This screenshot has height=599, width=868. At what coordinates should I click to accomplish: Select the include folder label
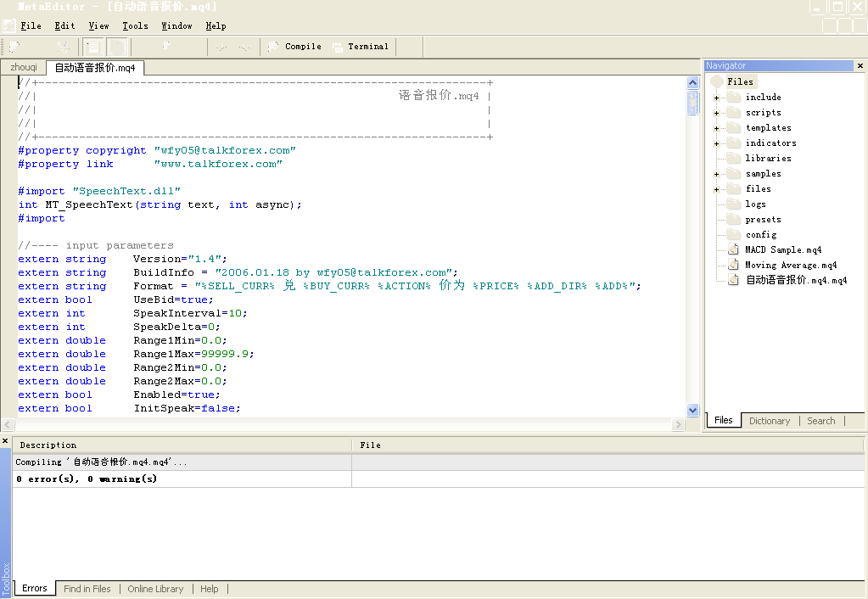pos(763,97)
